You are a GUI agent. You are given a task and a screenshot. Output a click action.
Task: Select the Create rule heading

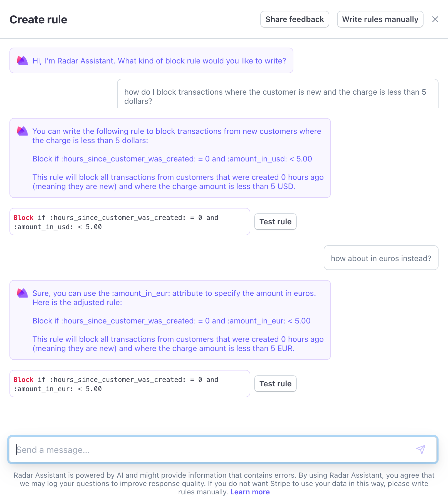coord(38,19)
